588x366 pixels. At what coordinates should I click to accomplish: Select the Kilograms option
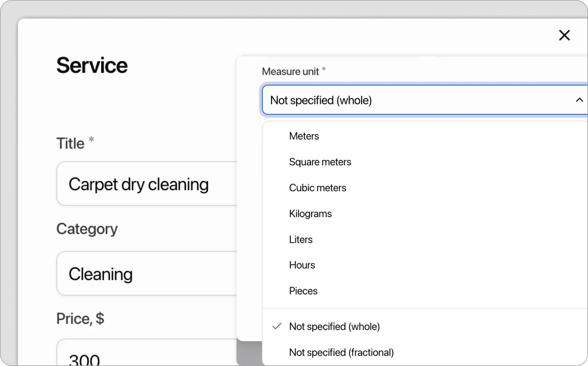coord(310,214)
